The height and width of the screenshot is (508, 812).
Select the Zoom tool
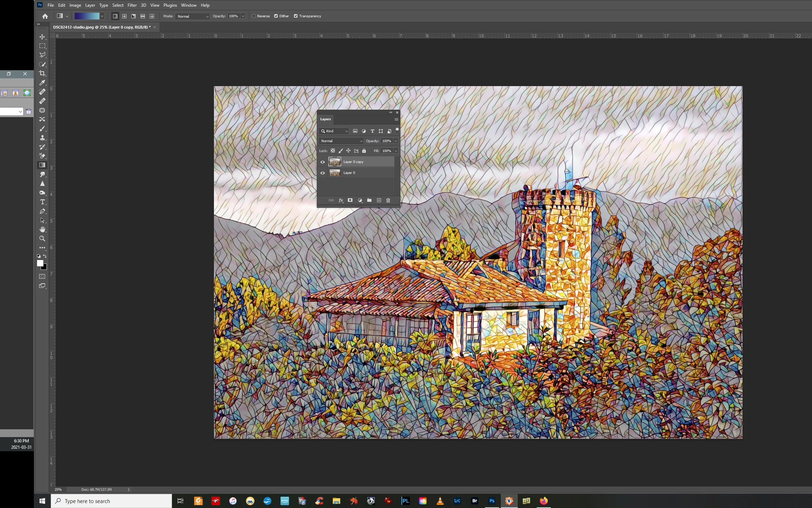(x=42, y=239)
